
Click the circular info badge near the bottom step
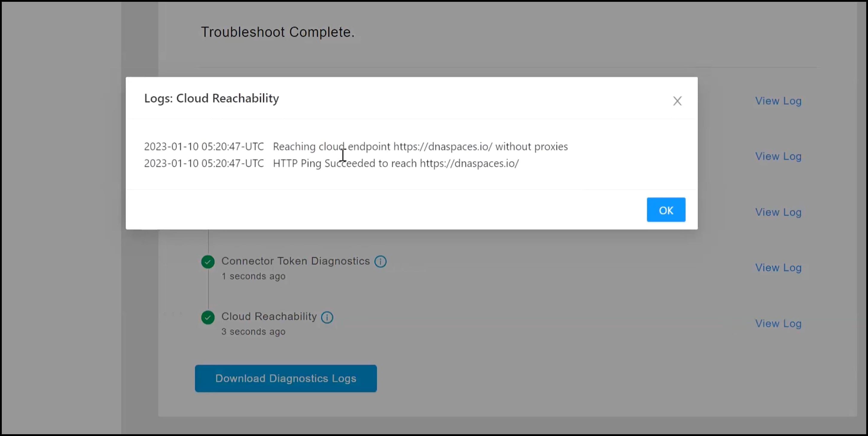(x=327, y=317)
